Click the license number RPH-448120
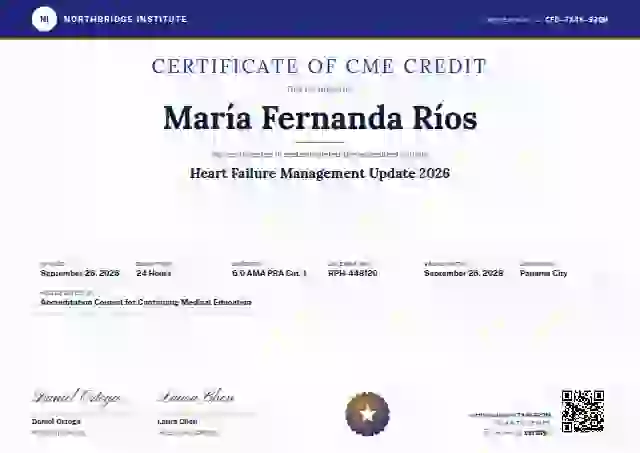 (353, 273)
